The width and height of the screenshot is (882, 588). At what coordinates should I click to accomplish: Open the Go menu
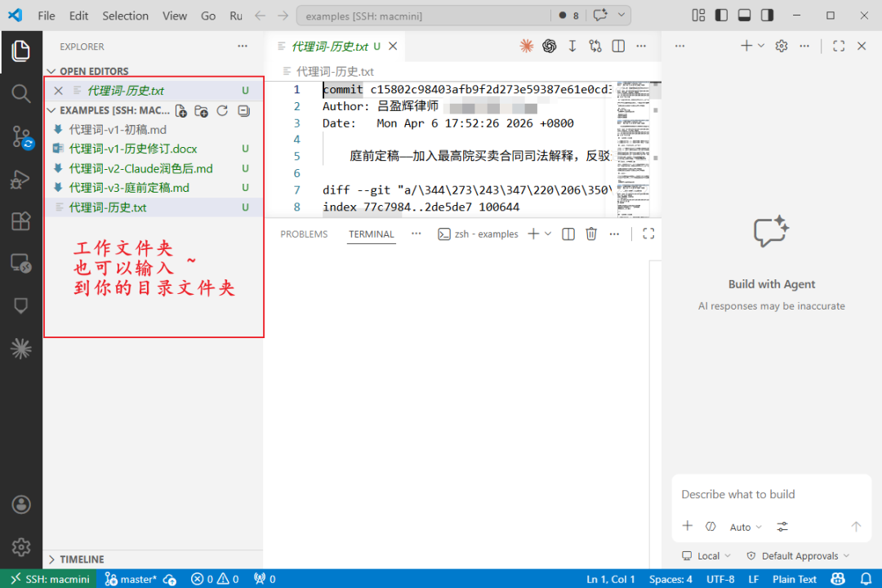208,16
